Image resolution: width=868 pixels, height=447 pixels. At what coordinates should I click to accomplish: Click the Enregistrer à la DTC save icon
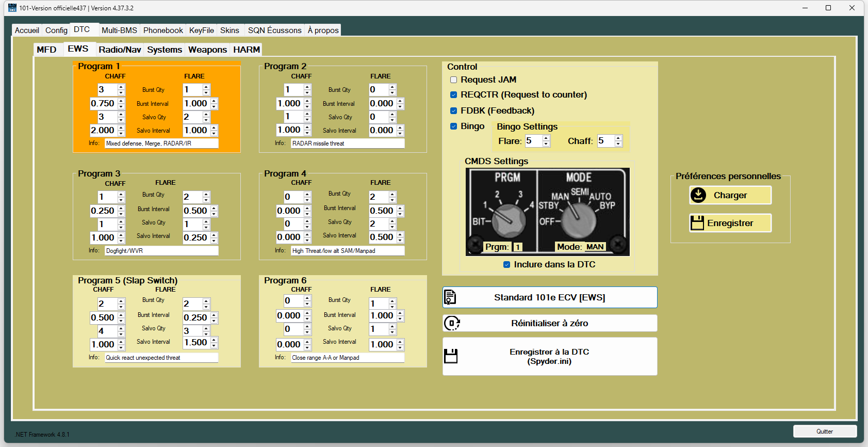click(451, 356)
